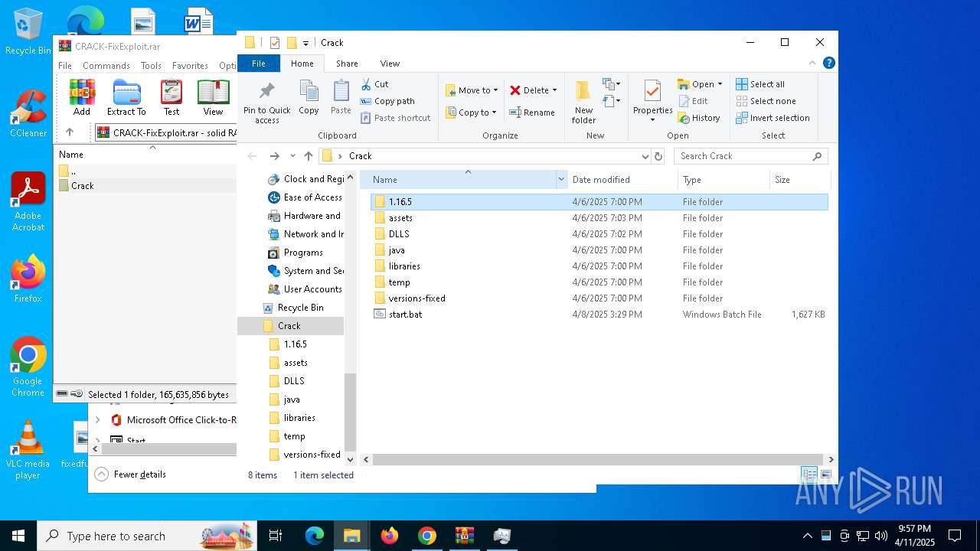This screenshot has width=980, height=551.
Task: Refresh the Crack folder view
Action: (658, 156)
